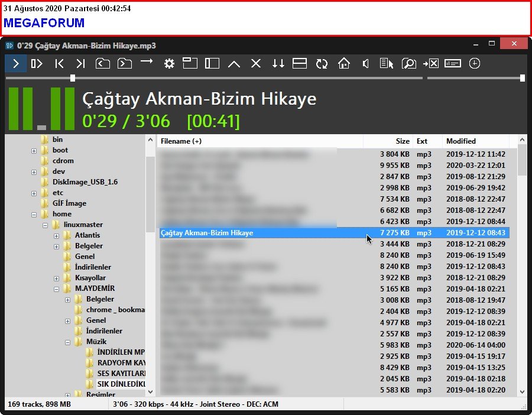532x415 pixels.
Task: Click the upward chevron toolbar icon
Action: pyautogui.click(x=234, y=64)
